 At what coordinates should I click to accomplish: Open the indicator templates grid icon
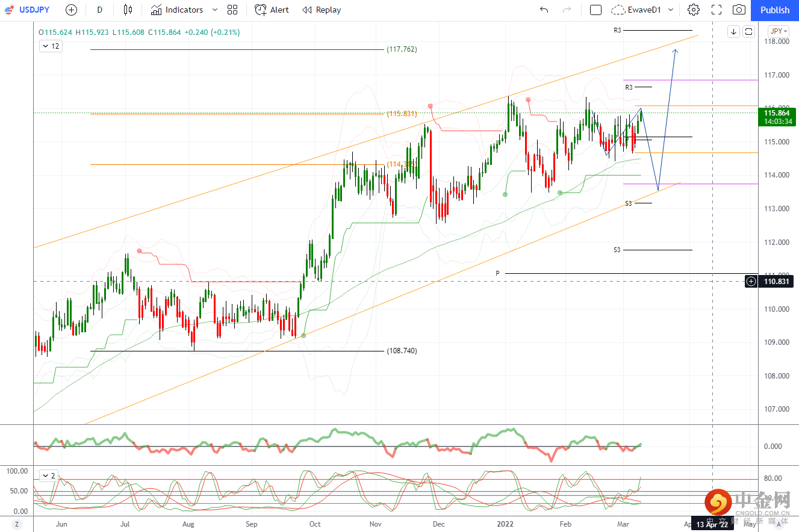[232, 10]
